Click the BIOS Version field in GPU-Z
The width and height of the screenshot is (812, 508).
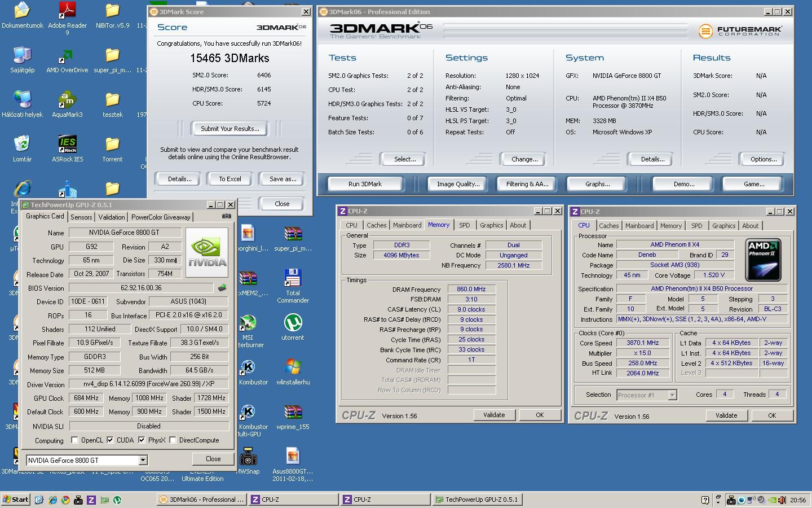[x=141, y=288]
